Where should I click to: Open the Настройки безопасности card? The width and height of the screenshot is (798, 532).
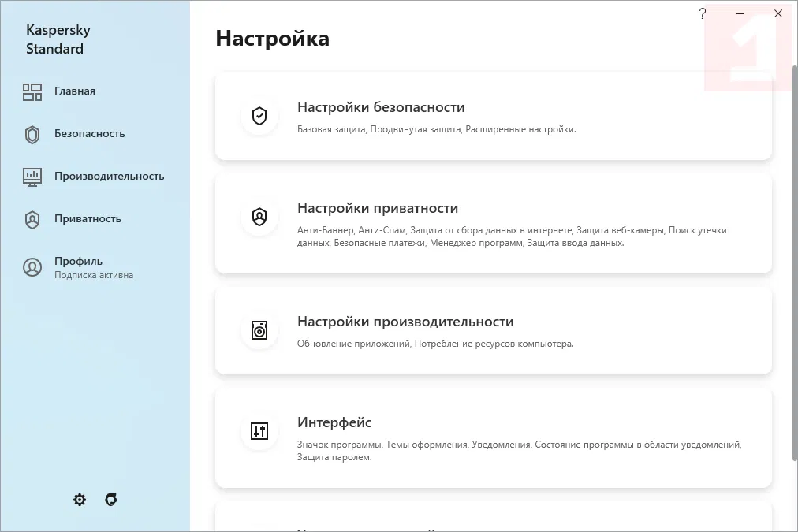493,117
